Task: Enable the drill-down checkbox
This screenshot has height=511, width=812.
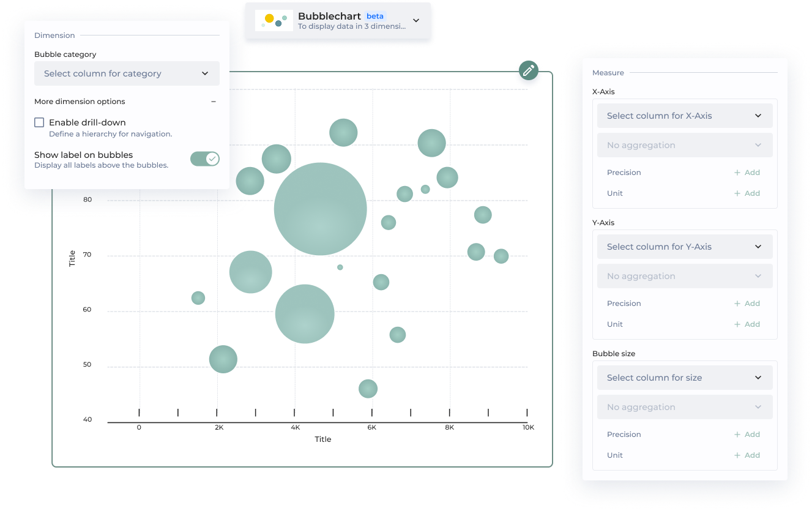Action: tap(39, 122)
